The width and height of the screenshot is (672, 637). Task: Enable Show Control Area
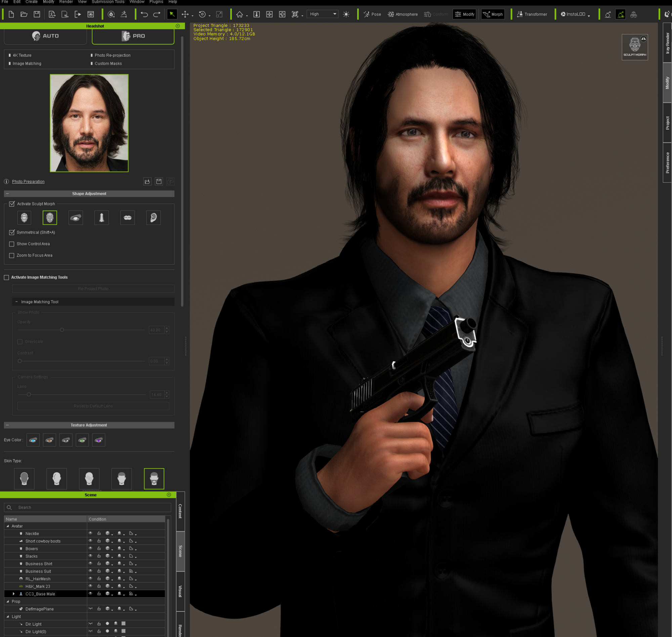click(x=11, y=244)
